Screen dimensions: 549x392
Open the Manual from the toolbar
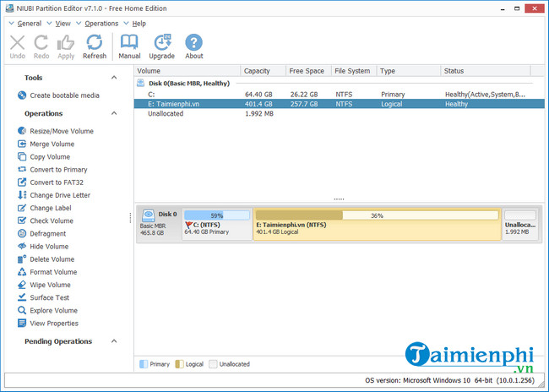point(129,43)
